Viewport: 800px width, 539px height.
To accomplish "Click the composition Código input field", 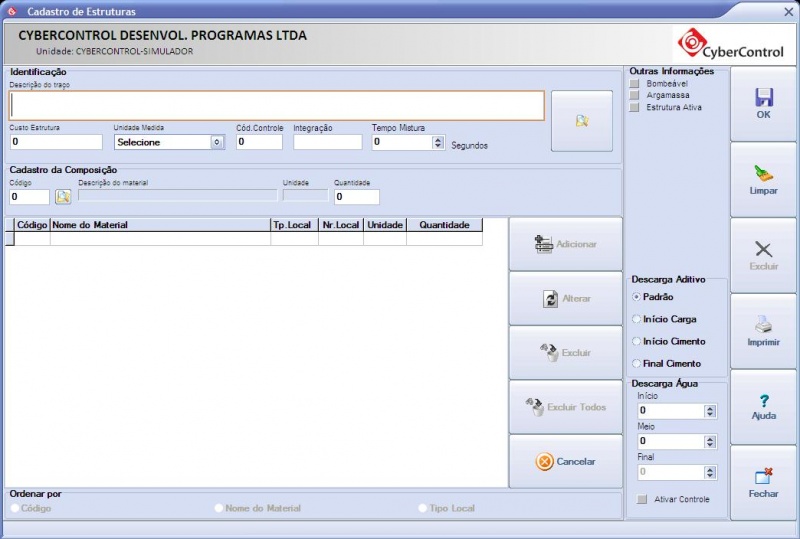I will tap(30, 197).
